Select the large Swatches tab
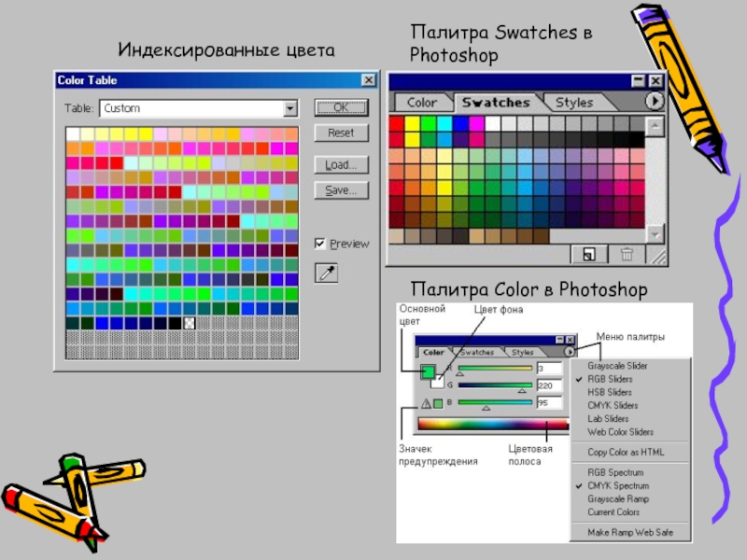The image size is (747, 560). point(496,103)
